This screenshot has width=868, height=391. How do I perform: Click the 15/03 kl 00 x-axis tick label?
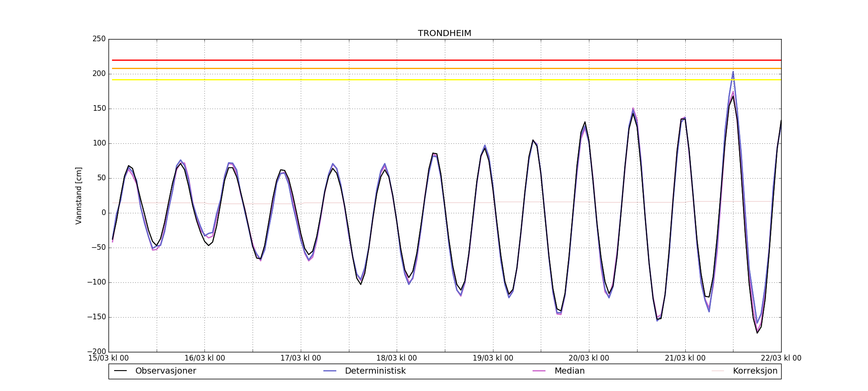108,358
